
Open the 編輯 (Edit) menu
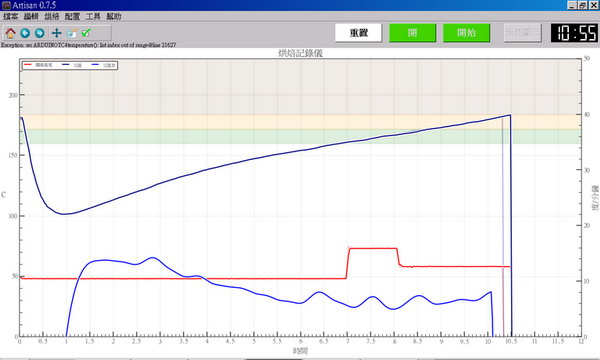31,16
